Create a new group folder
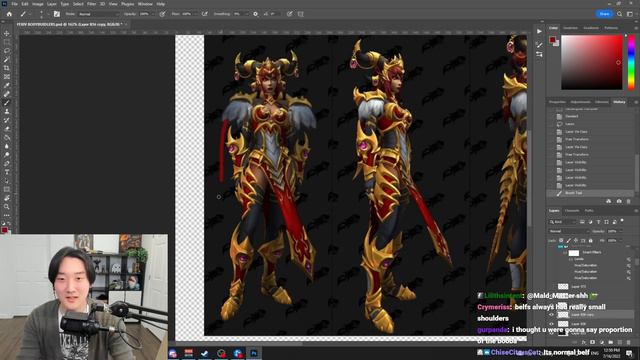The height and width of the screenshot is (360, 640). point(611,342)
